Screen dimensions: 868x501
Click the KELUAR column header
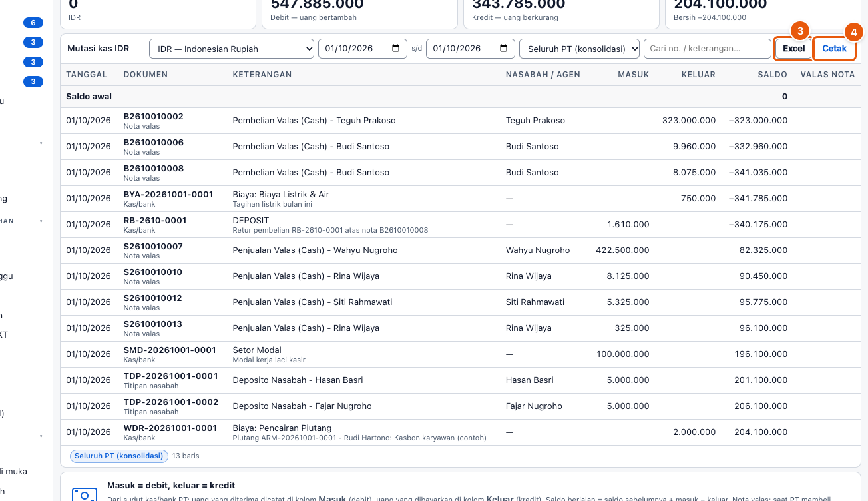[x=698, y=75]
